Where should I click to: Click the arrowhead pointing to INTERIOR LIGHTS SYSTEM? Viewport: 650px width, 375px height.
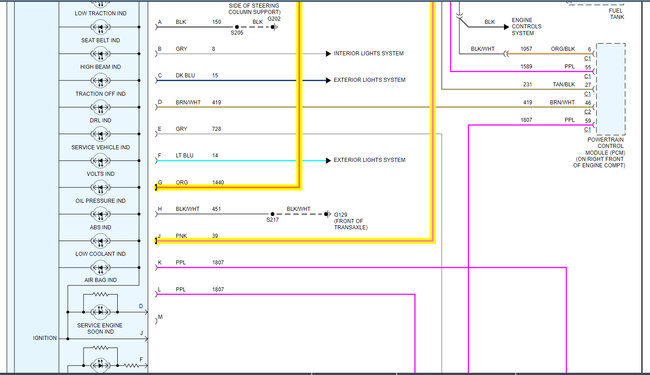click(x=328, y=53)
